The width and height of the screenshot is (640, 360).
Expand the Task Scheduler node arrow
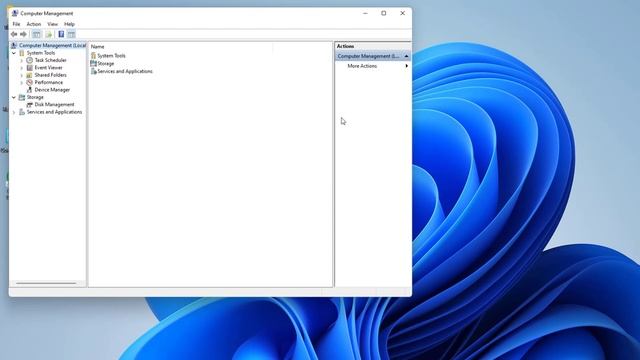tap(22, 60)
